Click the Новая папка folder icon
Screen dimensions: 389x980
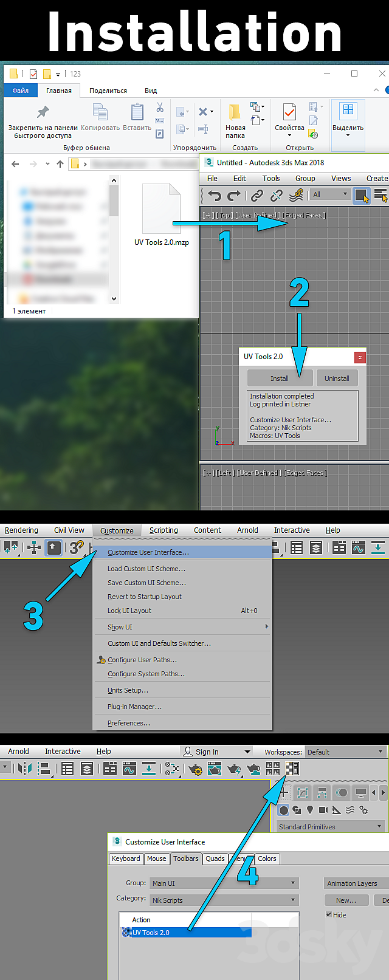235,112
